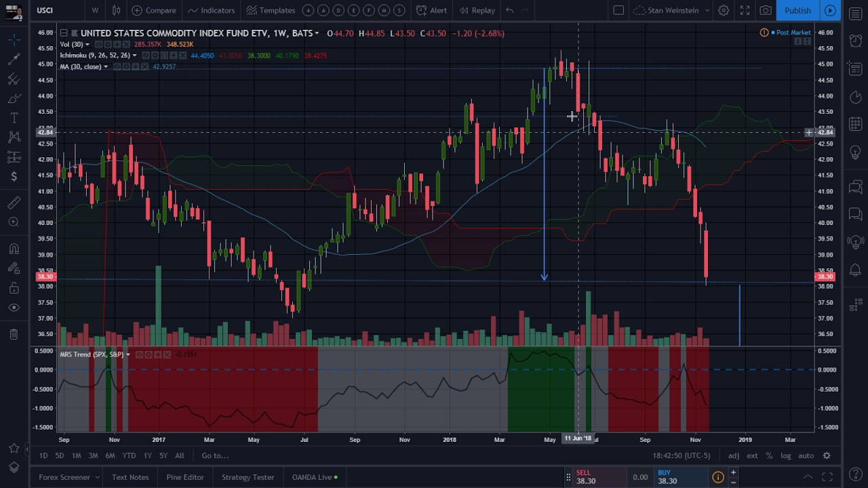The image size is (868, 488).
Task: Open the Indicators dialog
Action: 211,10
